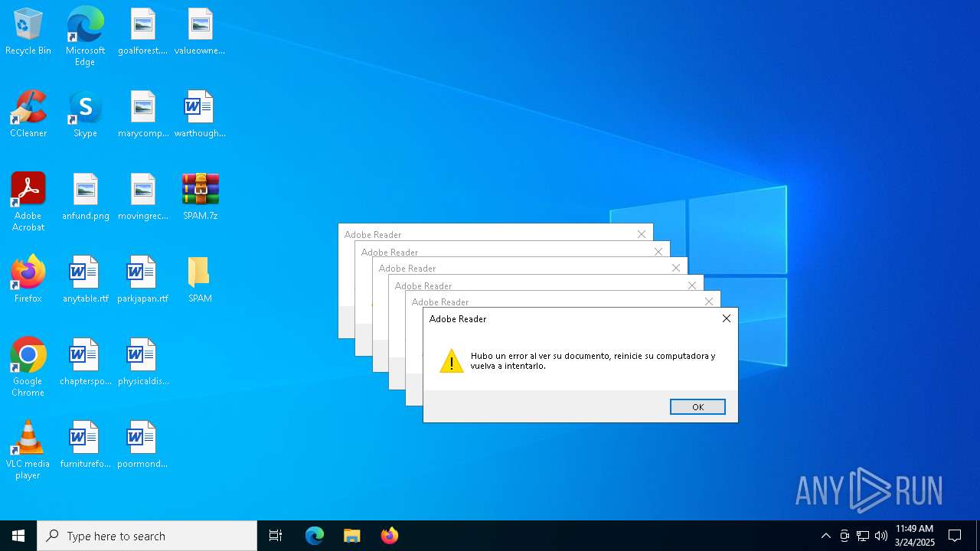980x551 pixels.
Task: Select the anfund.png file icon
Action: (85, 197)
